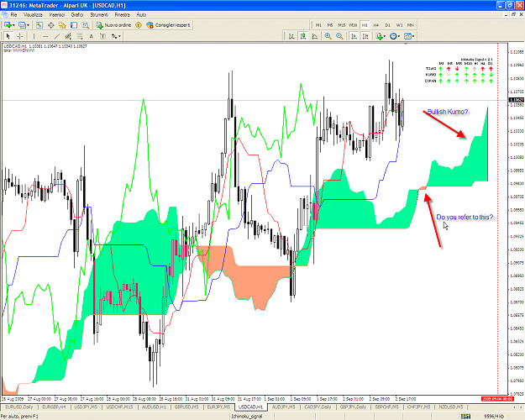The height and width of the screenshot is (420, 525).
Task: Switch to USDCHF,M15 chart tab
Action: click(119, 407)
